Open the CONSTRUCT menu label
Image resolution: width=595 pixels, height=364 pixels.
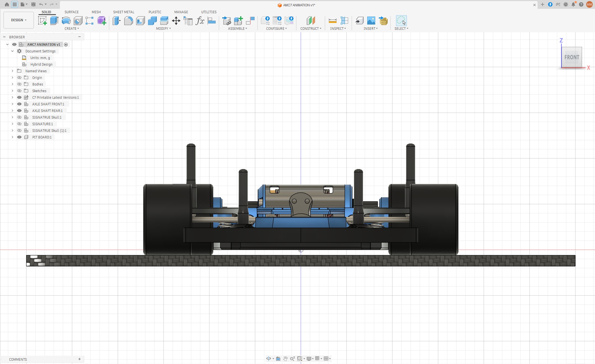pyautogui.click(x=311, y=29)
